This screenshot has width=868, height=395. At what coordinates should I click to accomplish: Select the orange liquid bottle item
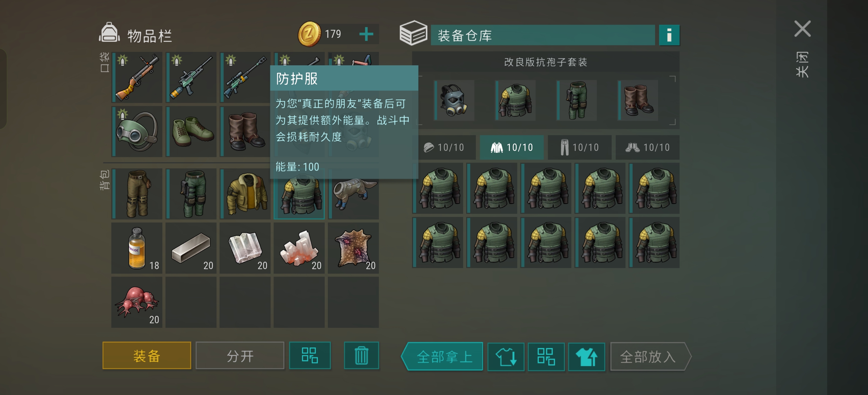click(x=137, y=247)
